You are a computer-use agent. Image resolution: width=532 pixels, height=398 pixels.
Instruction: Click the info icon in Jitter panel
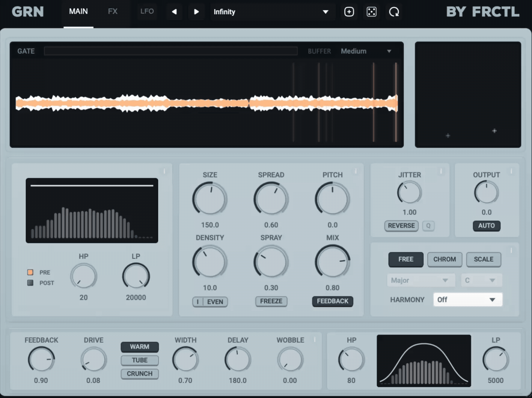(x=441, y=171)
